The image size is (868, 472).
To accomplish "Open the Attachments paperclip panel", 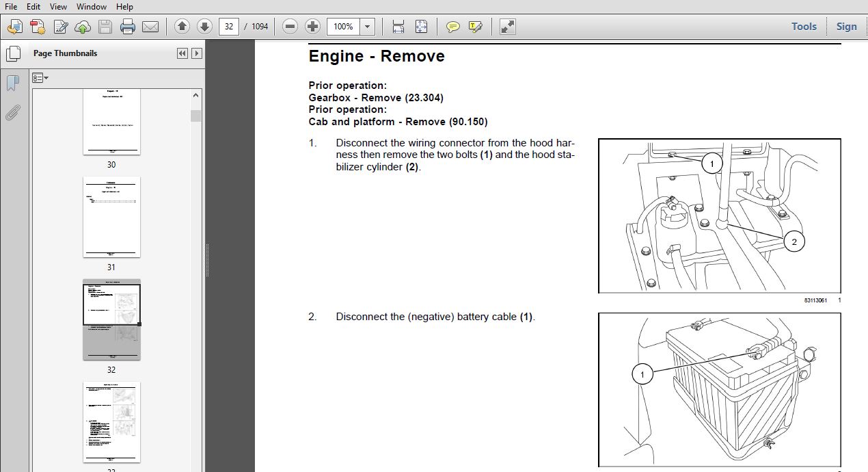I will [x=13, y=113].
